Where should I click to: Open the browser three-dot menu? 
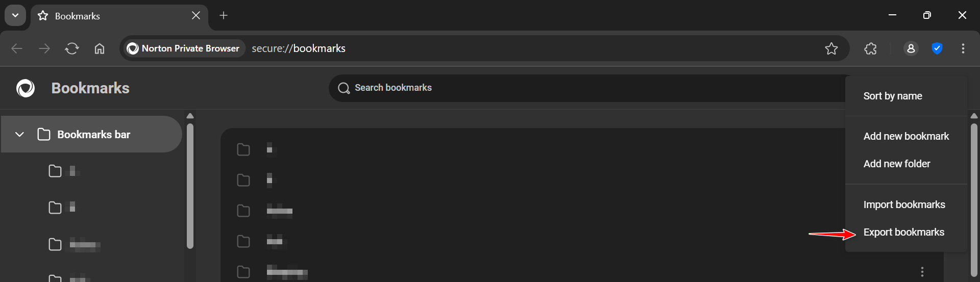(963, 48)
